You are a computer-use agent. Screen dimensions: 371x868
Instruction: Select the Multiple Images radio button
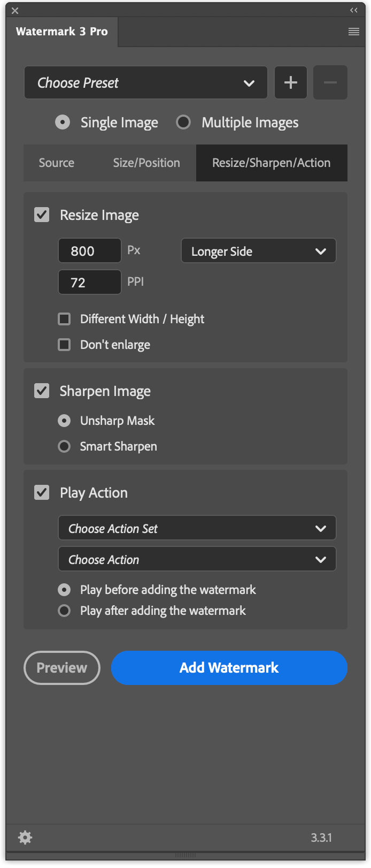[x=183, y=122]
